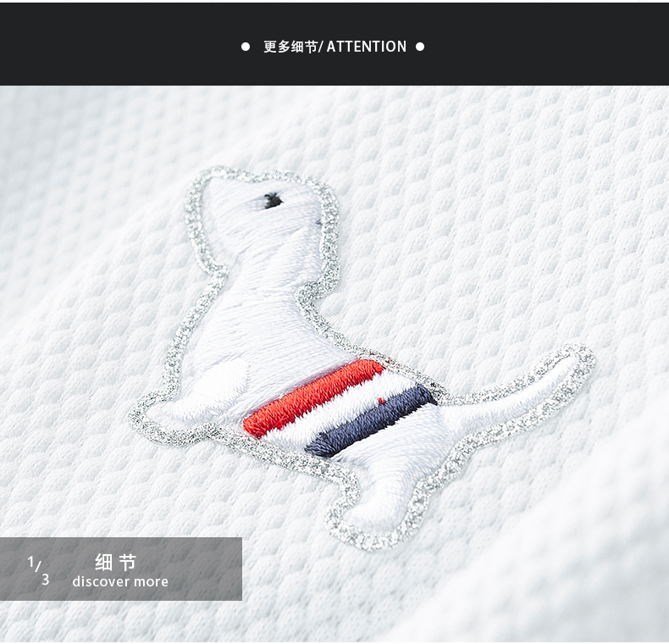Image resolution: width=669 pixels, height=644 pixels.
Task: Click the dog's pointed ear
Action: tap(213, 197)
